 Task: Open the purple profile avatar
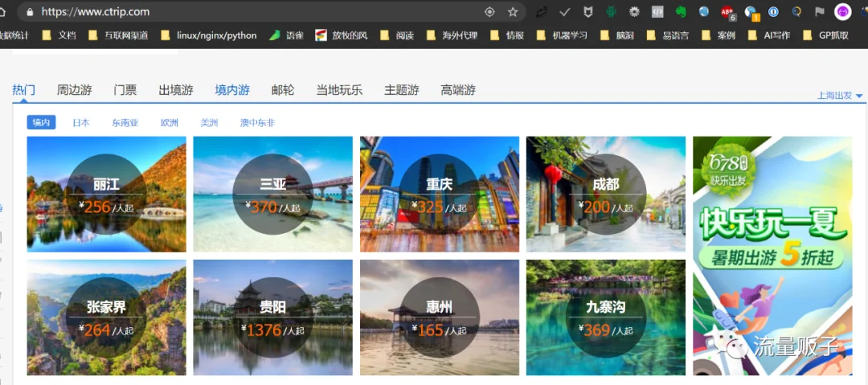pyautogui.click(x=842, y=11)
